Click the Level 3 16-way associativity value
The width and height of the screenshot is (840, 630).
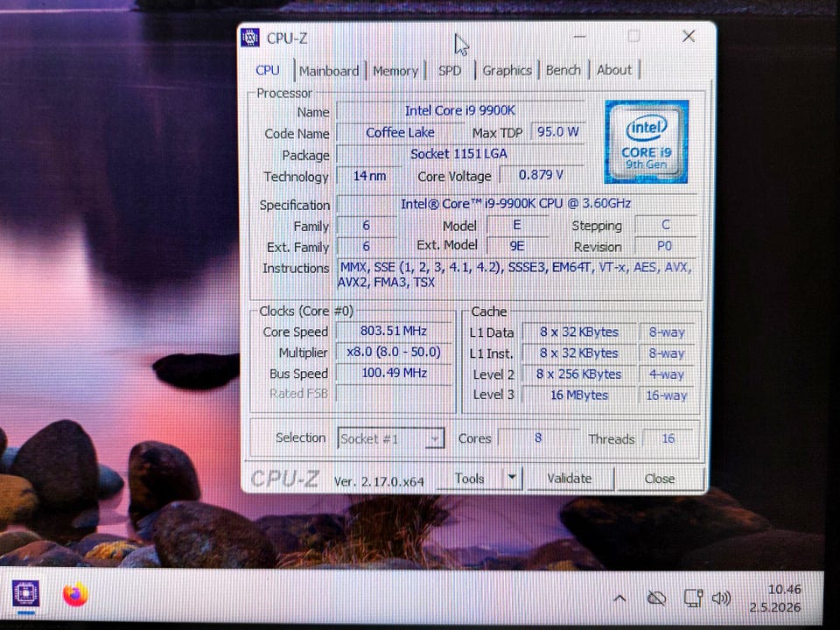[x=667, y=395]
